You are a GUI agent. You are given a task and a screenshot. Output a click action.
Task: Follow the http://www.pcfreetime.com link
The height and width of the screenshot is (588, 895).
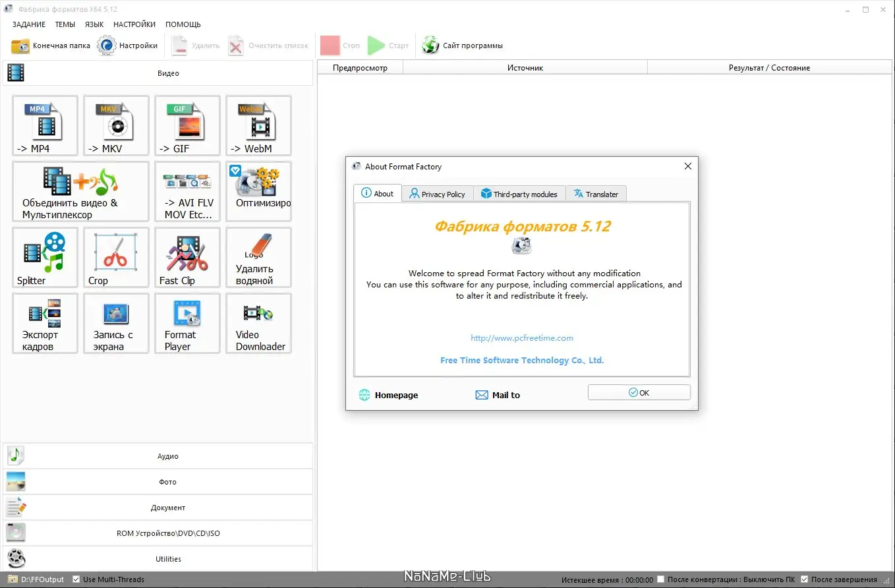click(522, 338)
